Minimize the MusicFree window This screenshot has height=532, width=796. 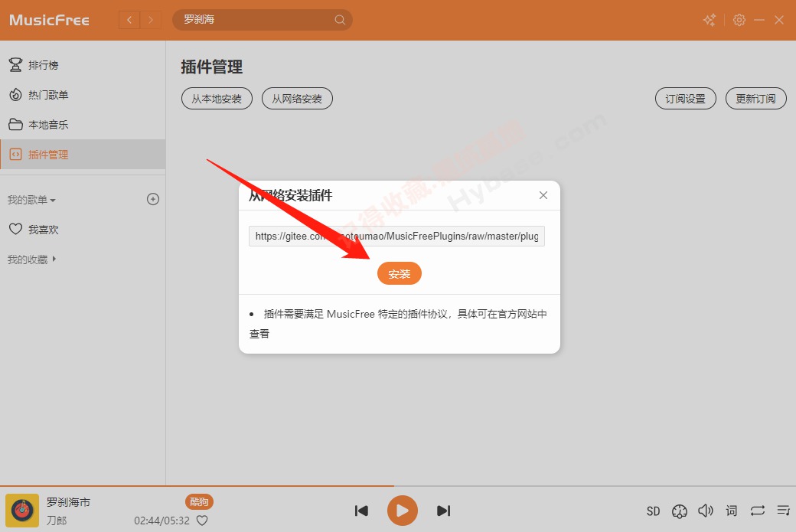point(759,20)
